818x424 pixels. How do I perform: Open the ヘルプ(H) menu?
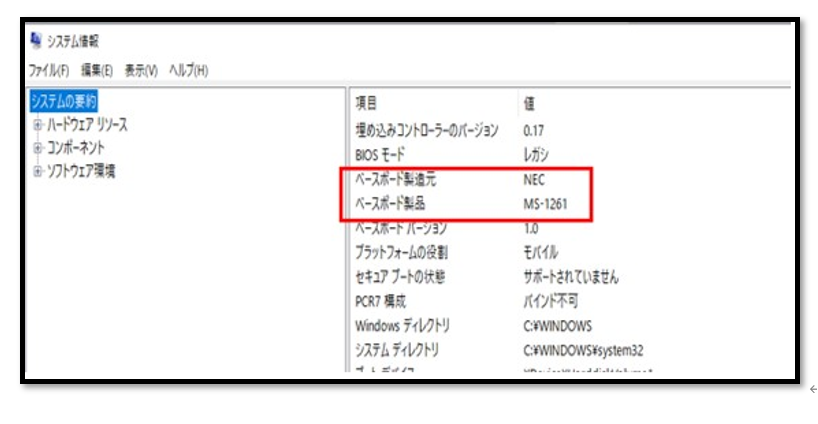point(188,70)
